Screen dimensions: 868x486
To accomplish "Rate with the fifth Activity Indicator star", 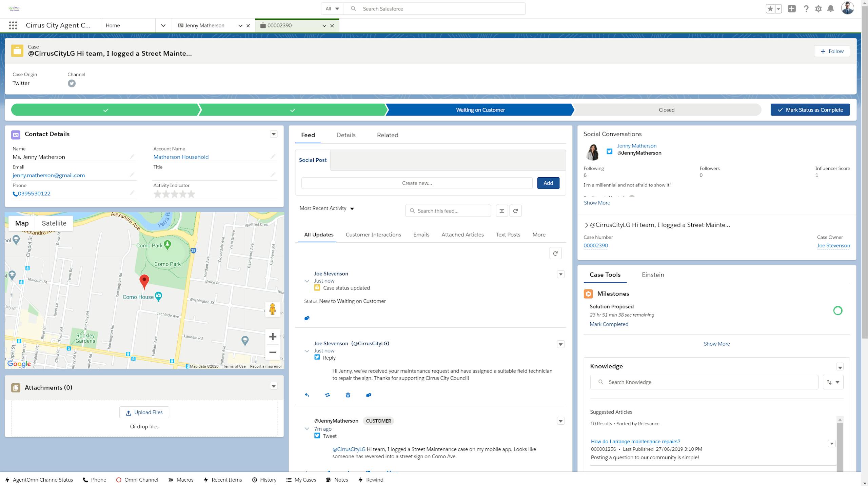I will [191, 194].
